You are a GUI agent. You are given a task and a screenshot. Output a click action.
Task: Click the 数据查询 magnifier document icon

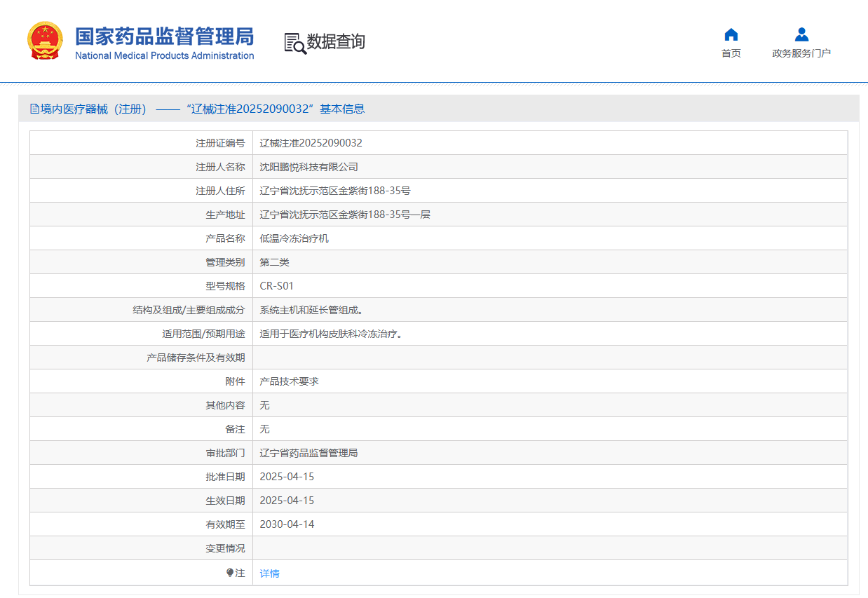pos(294,43)
